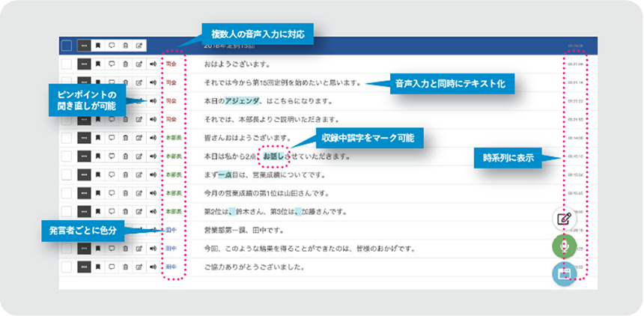Check the box for the 今月の営業成績 row
Viewport: 644px width, 316px height.
[x=66, y=192]
